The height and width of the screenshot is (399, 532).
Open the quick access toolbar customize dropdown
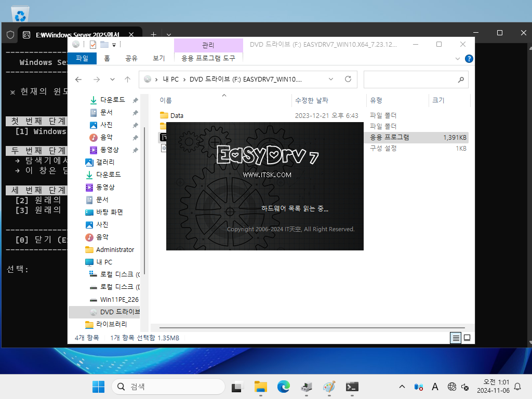point(114,45)
